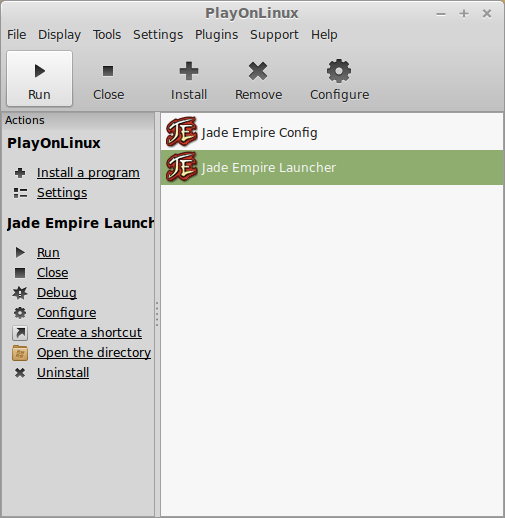Click the Configure gear toolbar icon

(x=339, y=71)
